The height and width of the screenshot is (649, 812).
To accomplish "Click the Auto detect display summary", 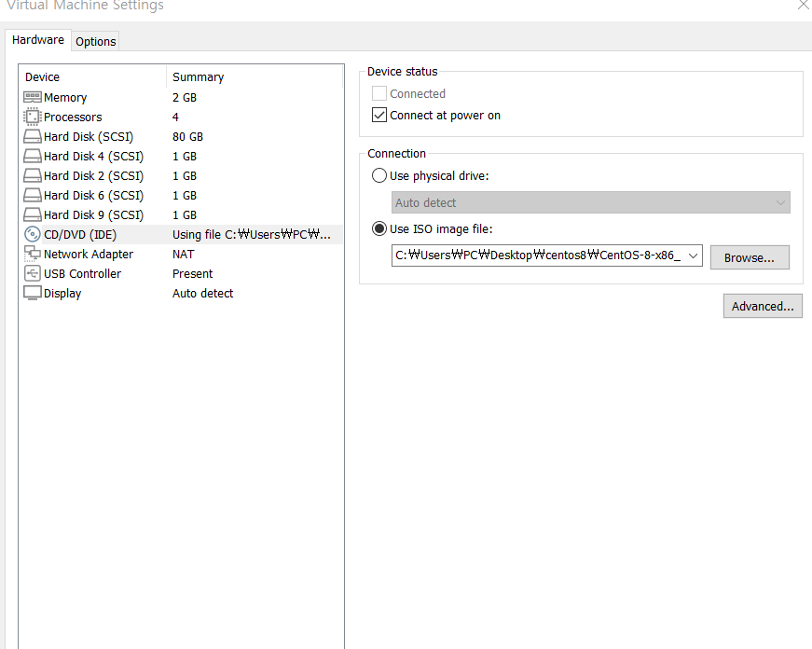I will coord(203,294).
